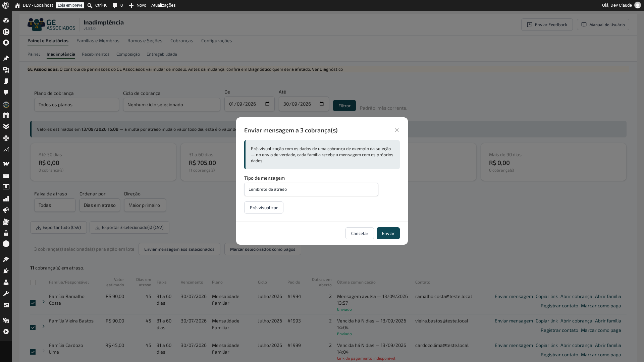Click the Enviar button in the dialog
The height and width of the screenshot is (362, 644).
388,233
